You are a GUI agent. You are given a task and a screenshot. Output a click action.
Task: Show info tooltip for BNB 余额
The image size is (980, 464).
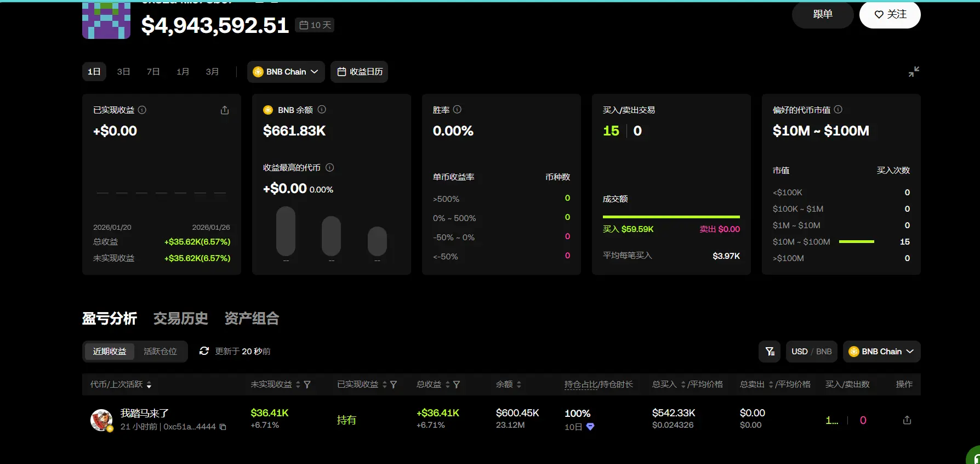pyautogui.click(x=322, y=110)
